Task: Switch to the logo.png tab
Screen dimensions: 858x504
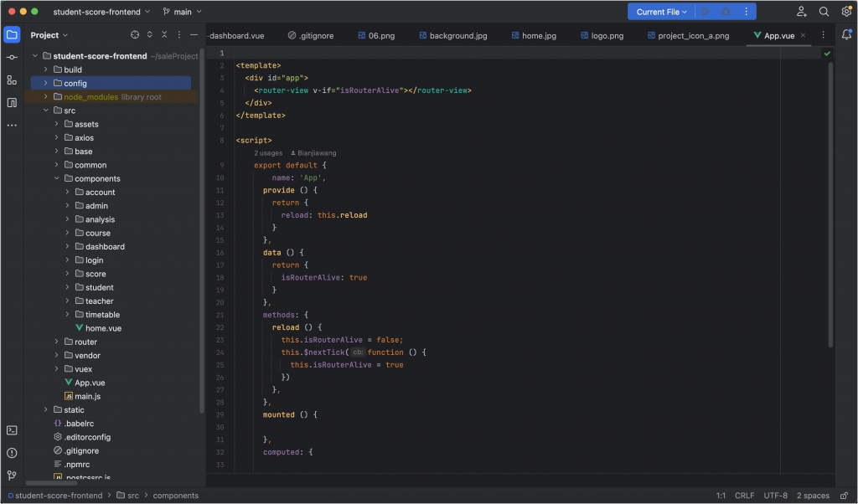Action: pyautogui.click(x=602, y=36)
